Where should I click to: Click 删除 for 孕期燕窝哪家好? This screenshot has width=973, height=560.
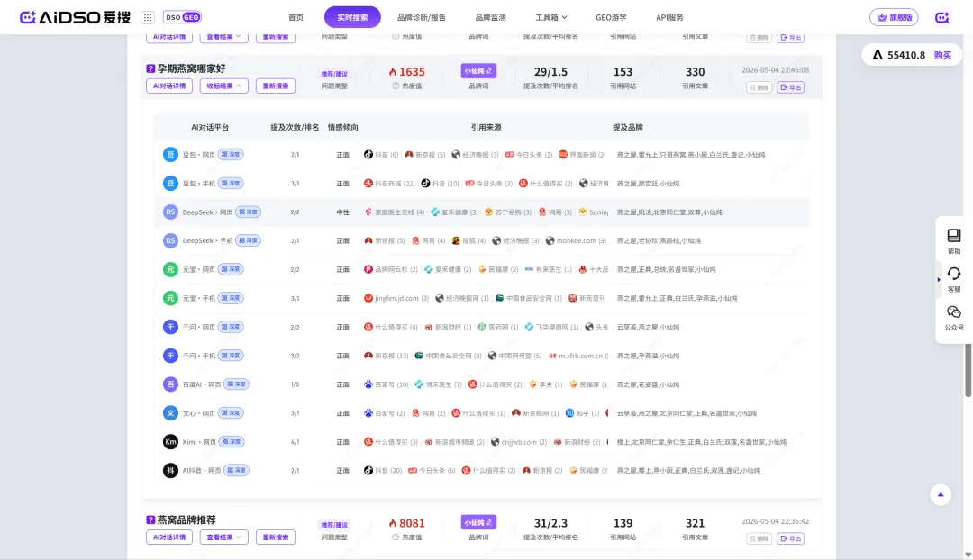[759, 87]
